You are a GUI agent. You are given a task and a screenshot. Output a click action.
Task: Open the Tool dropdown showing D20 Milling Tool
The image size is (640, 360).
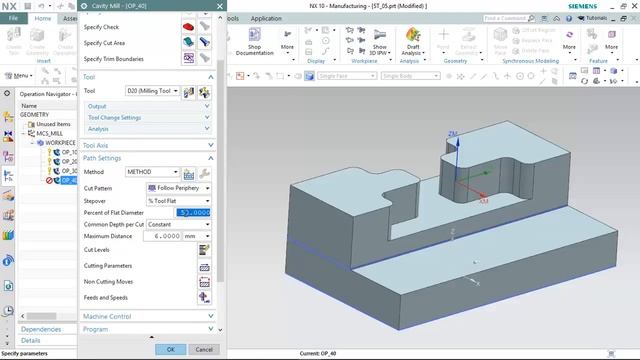click(152, 91)
